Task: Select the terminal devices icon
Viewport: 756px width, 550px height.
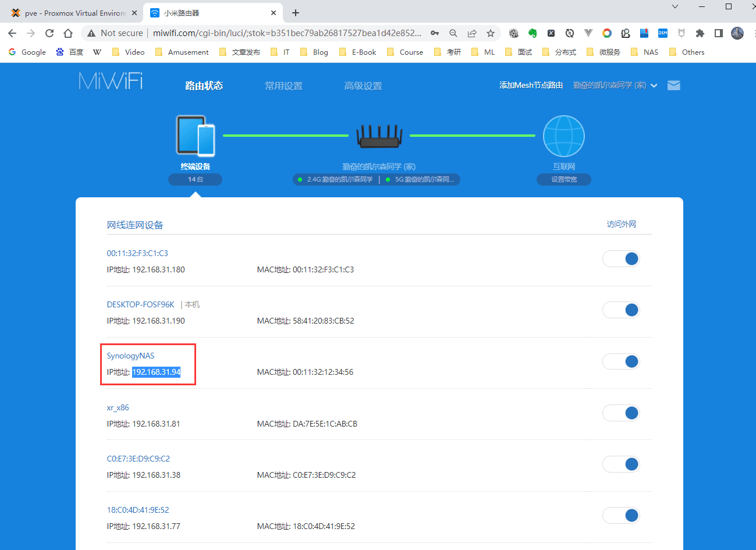Action: click(196, 136)
